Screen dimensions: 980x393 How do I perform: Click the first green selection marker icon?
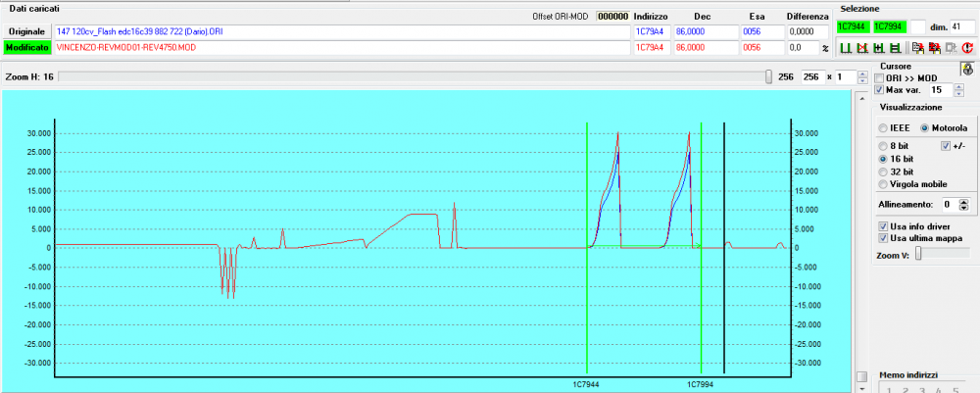(x=845, y=47)
